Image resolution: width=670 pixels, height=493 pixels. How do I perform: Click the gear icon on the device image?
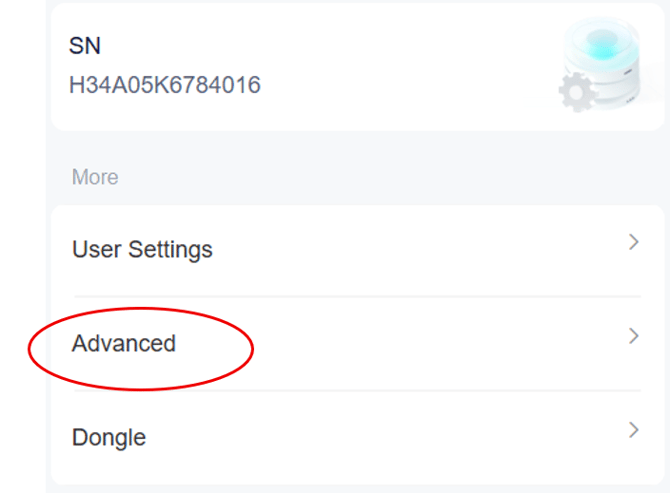coord(578,92)
